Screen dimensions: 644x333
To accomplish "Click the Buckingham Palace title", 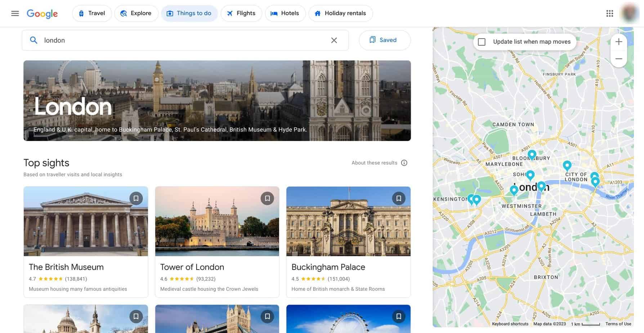I will [x=328, y=267].
